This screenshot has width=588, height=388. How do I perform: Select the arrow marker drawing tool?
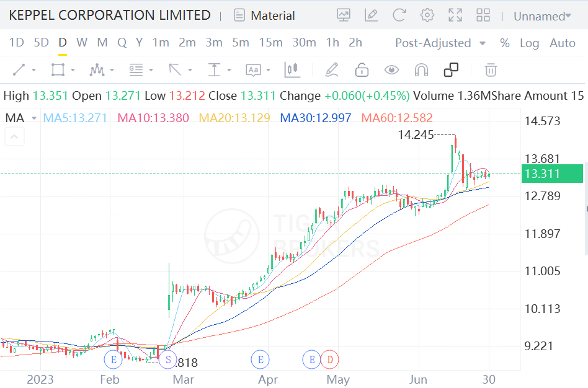[175, 69]
